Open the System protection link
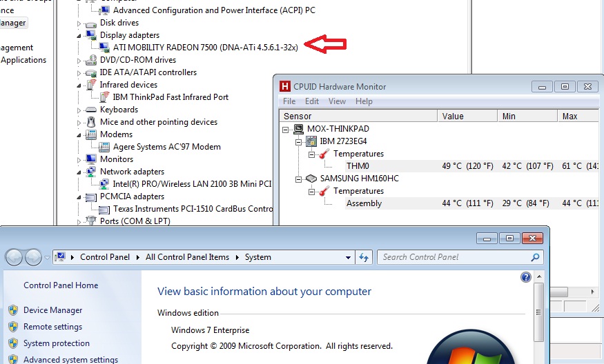 (56, 343)
